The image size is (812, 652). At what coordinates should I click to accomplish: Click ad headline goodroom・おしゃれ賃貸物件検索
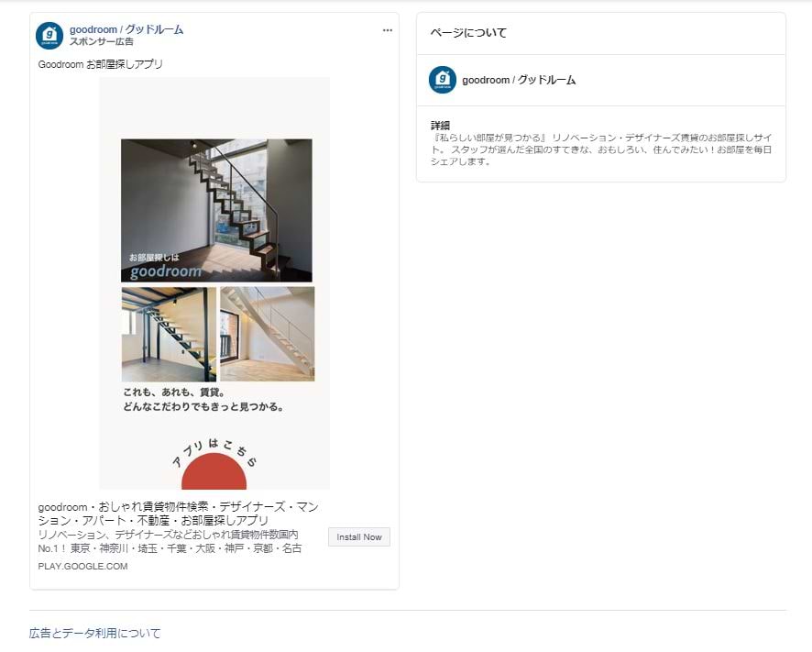click(178, 514)
